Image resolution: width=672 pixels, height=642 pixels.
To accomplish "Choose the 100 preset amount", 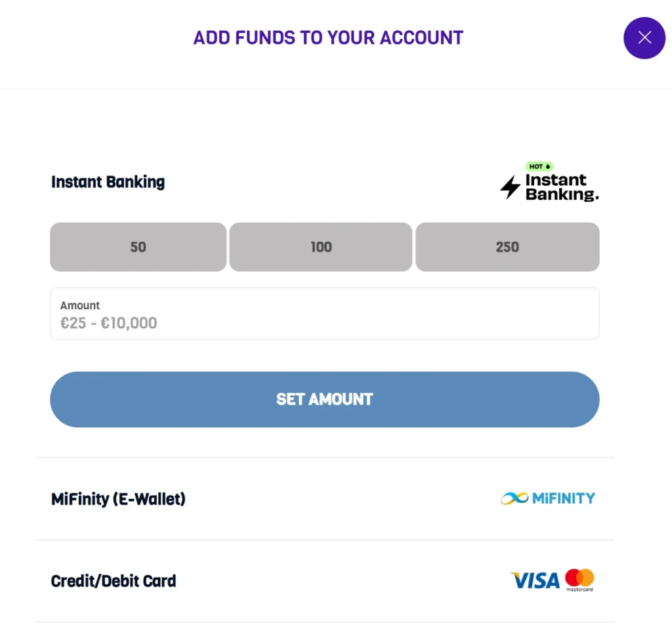I will coord(321,247).
